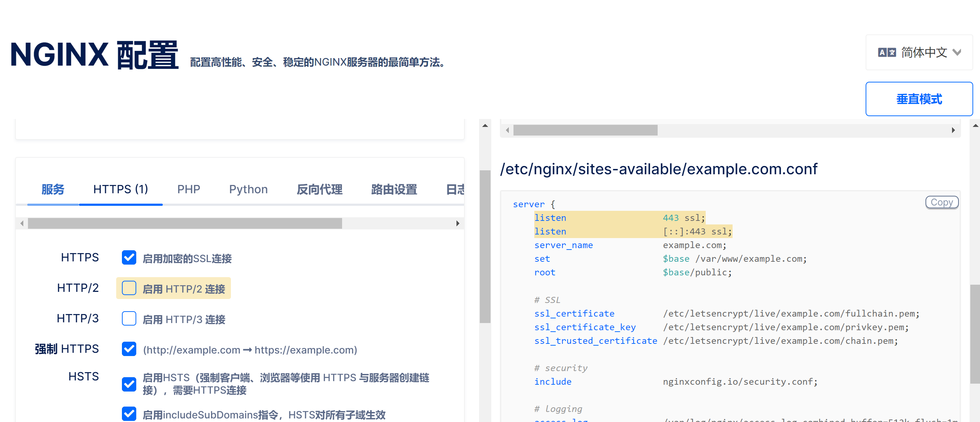Switch to 垂直模式 layout
This screenshot has height=422, width=980.
pos(919,99)
